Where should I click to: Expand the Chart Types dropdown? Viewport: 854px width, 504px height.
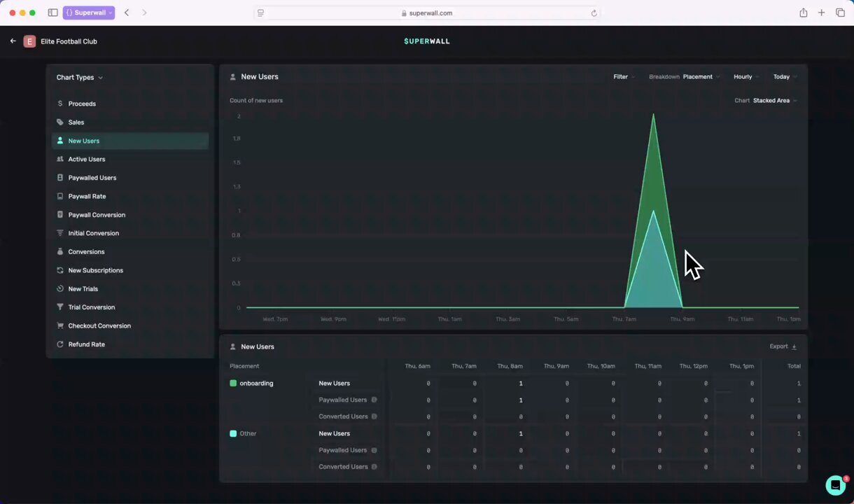tap(80, 78)
